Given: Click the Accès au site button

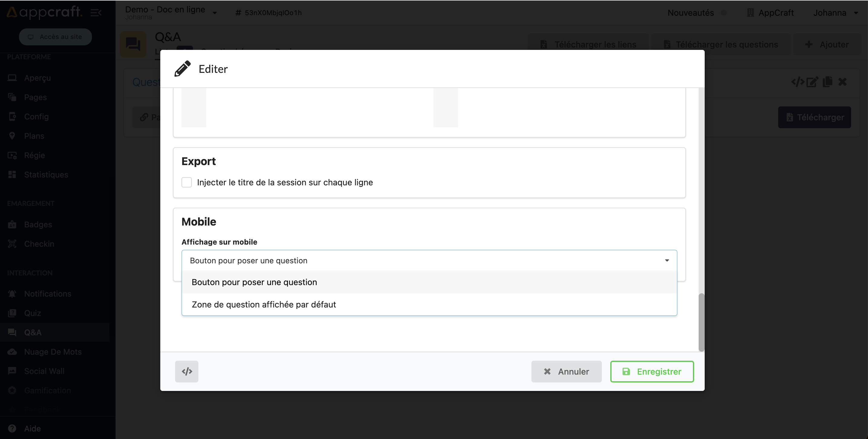Looking at the screenshot, I should click(55, 37).
